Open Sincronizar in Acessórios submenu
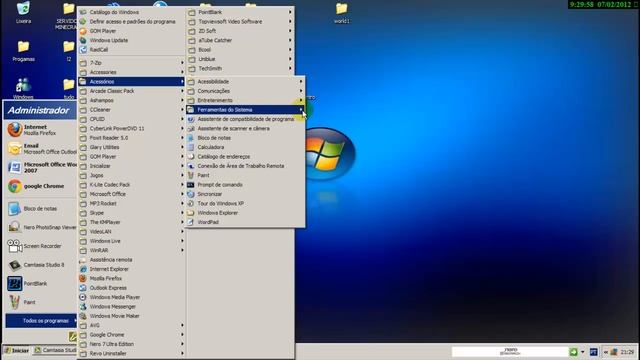Image resolution: width=640 pixels, height=360 pixels. tap(245, 194)
